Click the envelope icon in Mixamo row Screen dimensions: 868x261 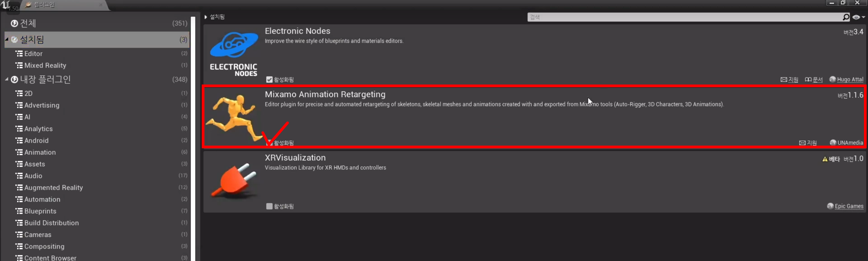(x=802, y=143)
